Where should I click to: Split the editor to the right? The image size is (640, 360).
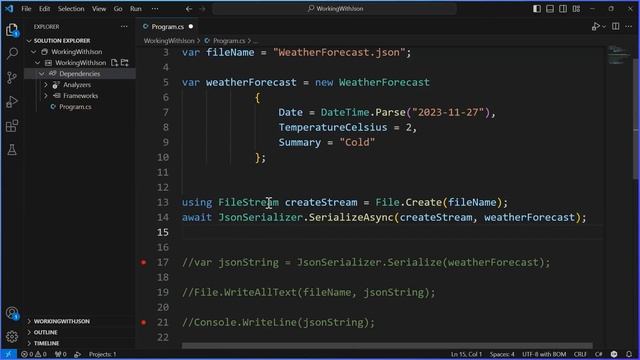[x=616, y=27]
